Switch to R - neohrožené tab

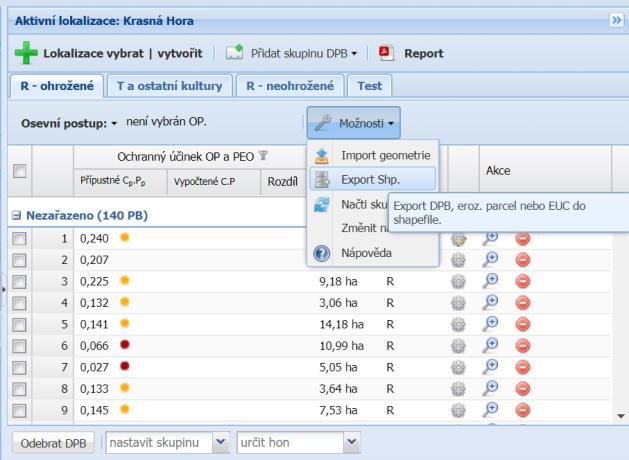(290, 86)
